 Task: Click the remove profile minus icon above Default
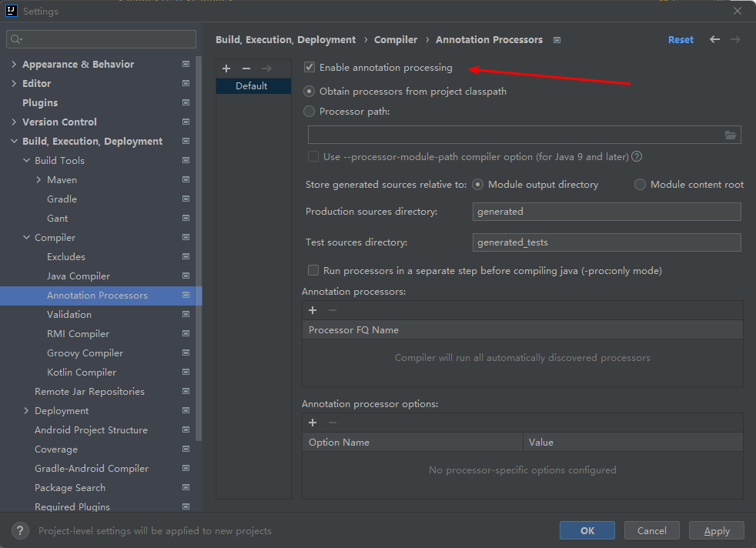(x=246, y=68)
